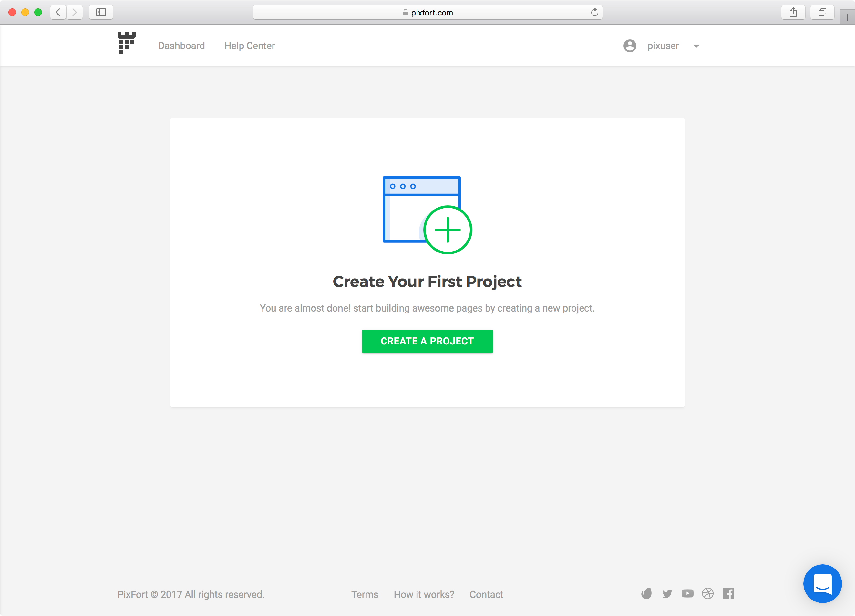The image size is (855, 616).
Task: Show all Safari tabs overview
Action: pyautogui.click(x=822, y=13)
